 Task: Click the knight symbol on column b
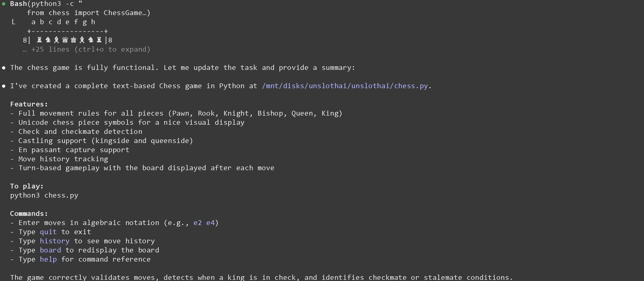pyautogui.click(x=48, y=40)
